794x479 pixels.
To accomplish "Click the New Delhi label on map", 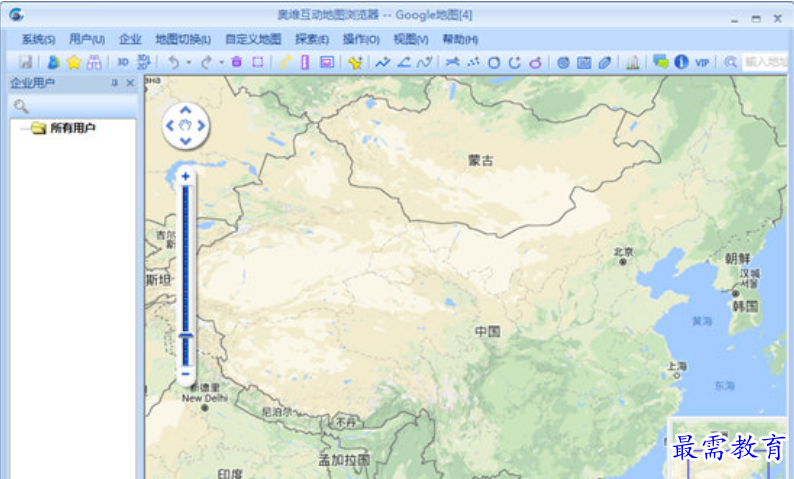I will (205, 398).
